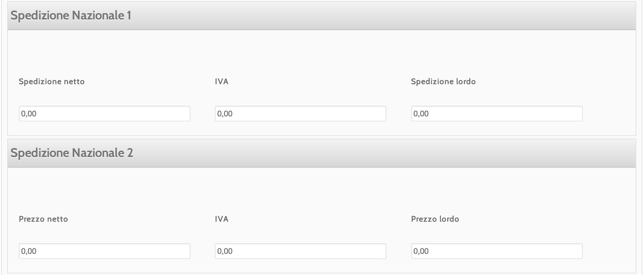Click the "Spedizione Nazionale 2" title text

[72, 153]
